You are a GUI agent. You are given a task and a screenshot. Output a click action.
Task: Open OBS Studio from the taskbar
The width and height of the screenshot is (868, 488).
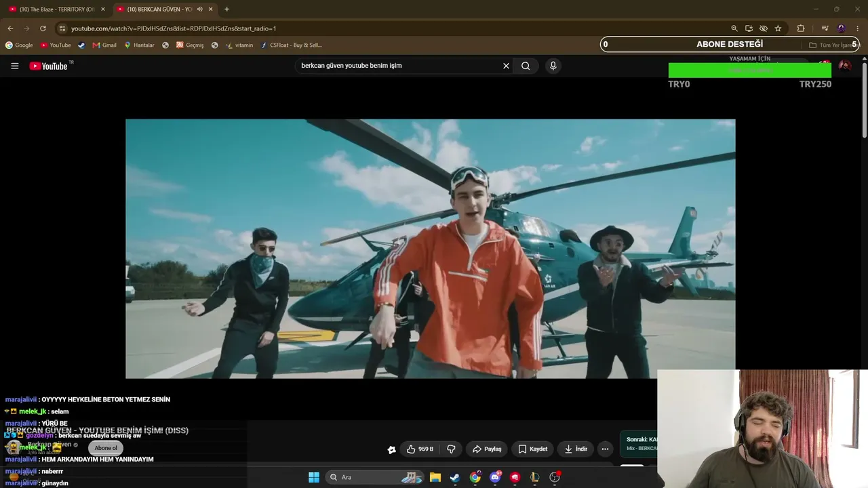[x=555, y=477]
